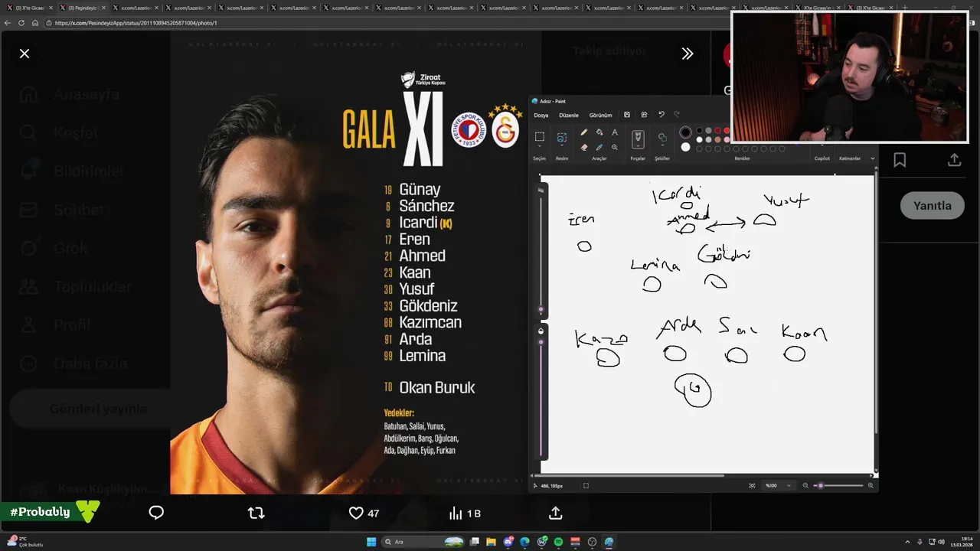
Task: Open the Görünüm menu in Paint
Action: [600, 116]
